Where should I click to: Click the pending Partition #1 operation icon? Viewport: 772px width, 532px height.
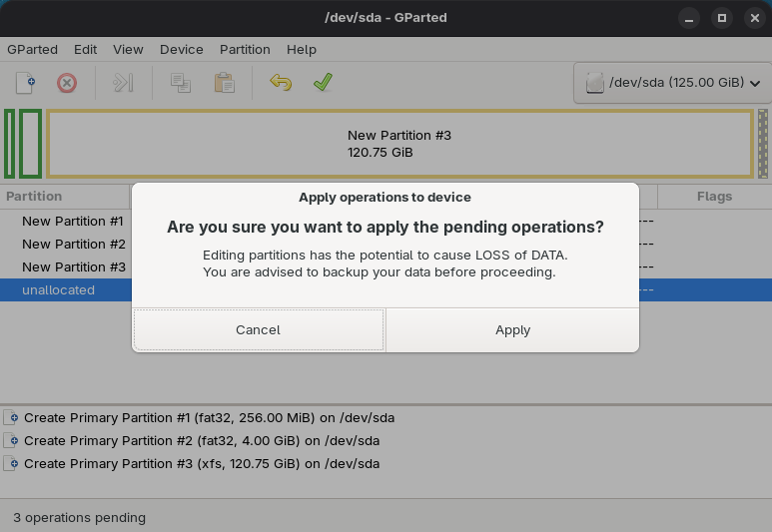(12, 418)
